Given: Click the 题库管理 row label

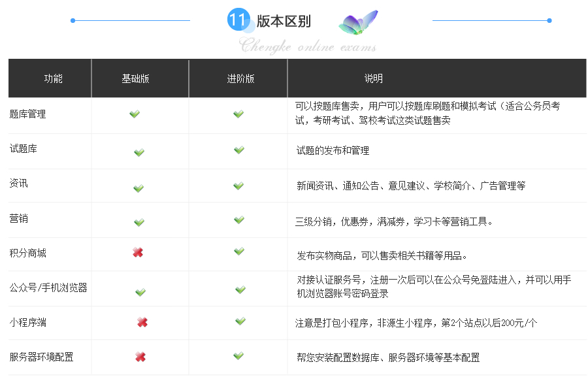Looking at the screenshot, I should 28,114.
